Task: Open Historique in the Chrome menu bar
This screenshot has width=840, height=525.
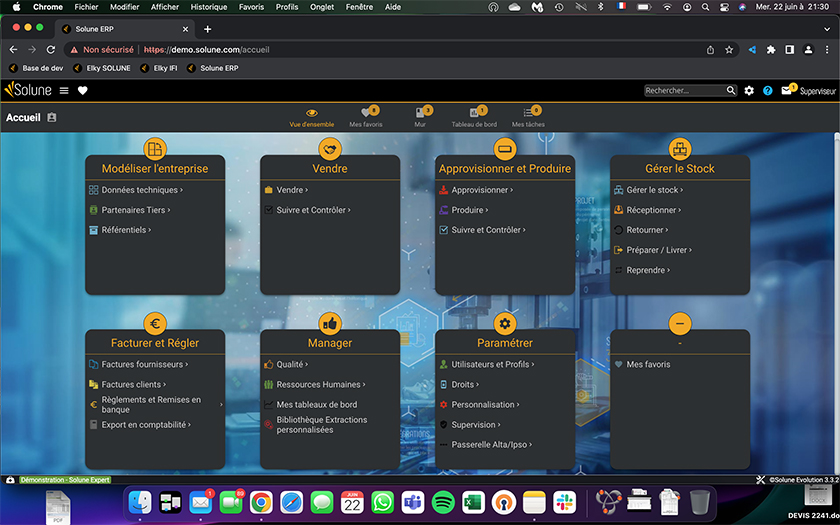Action: pos(208,7)
